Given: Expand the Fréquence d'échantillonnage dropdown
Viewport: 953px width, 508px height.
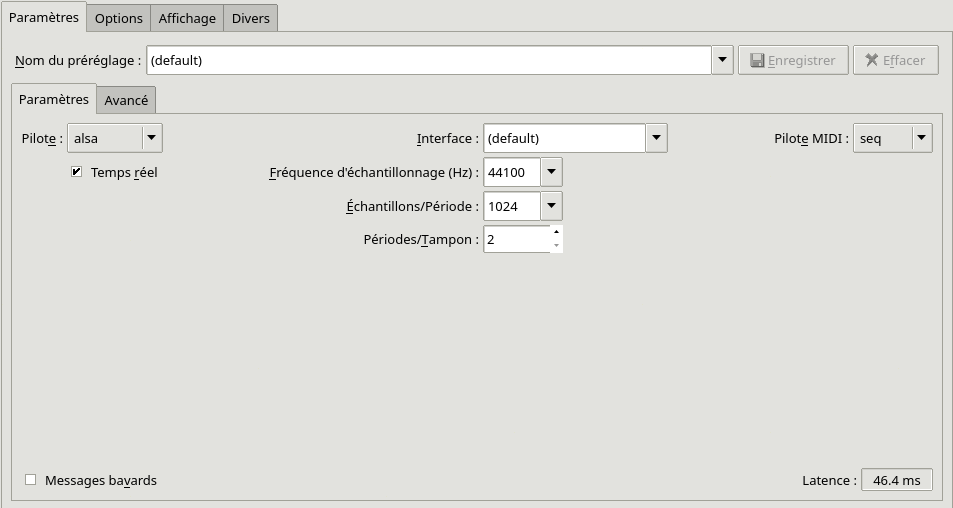Looking at the screenshot, I should (x=552, y=172).
